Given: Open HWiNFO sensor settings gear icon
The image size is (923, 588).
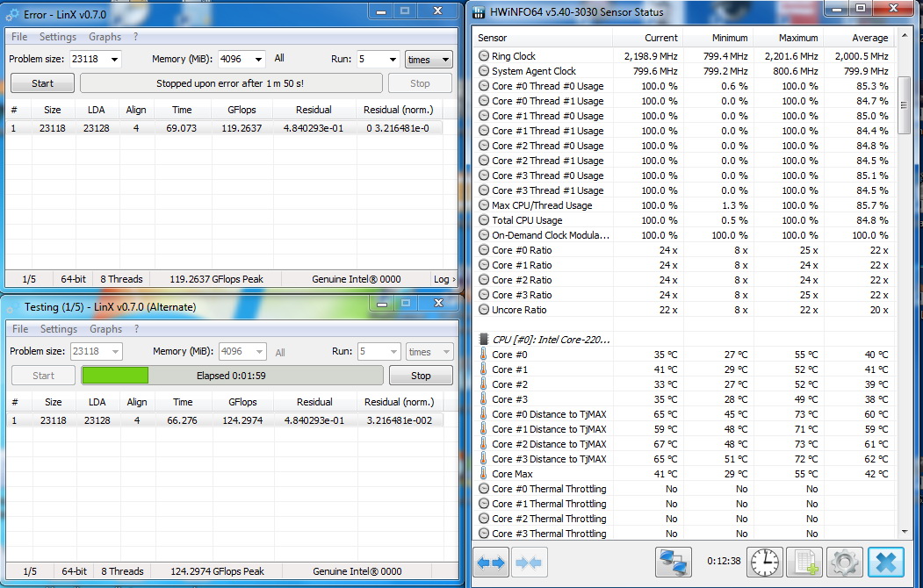Looking at the screenshot, I should point(845,563).
